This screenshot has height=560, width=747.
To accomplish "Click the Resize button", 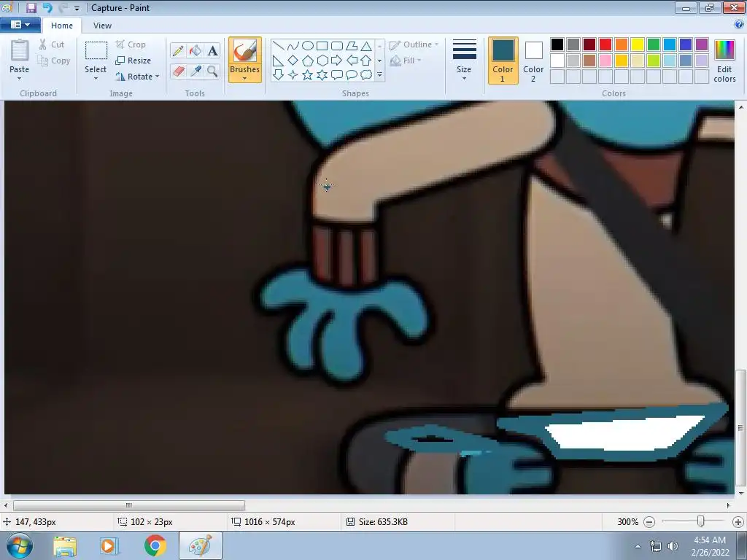I will (x=133, y=61).
